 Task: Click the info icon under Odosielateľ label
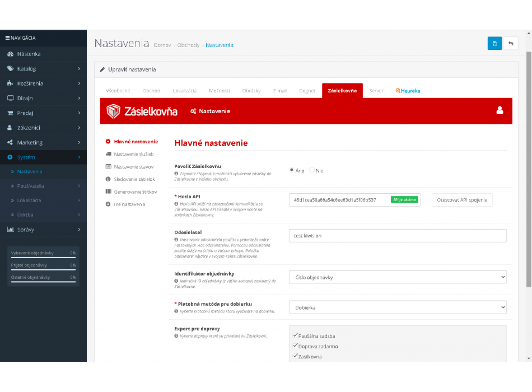176,240
